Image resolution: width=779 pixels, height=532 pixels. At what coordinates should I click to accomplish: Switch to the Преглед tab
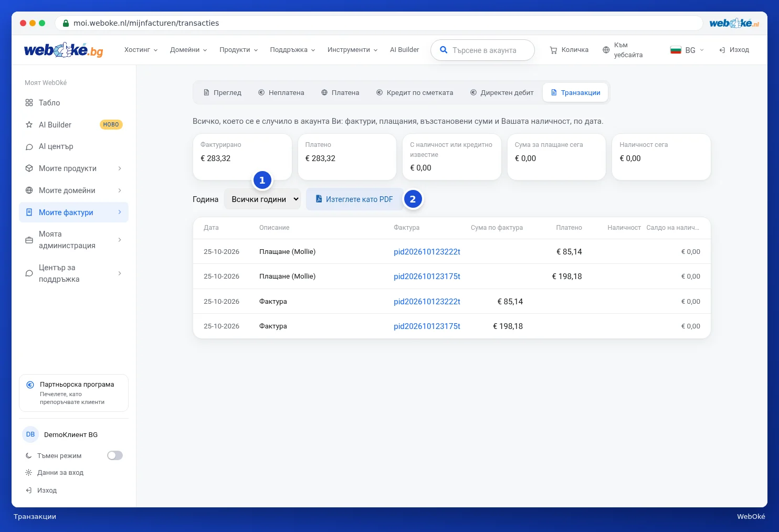pyautogui.click(x=223, y=93)
